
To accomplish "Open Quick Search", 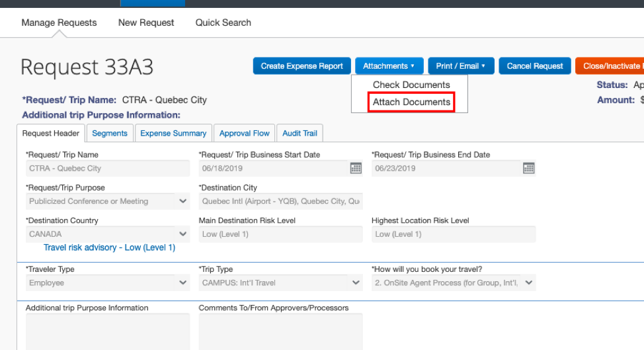I will (x=223, y=22).
